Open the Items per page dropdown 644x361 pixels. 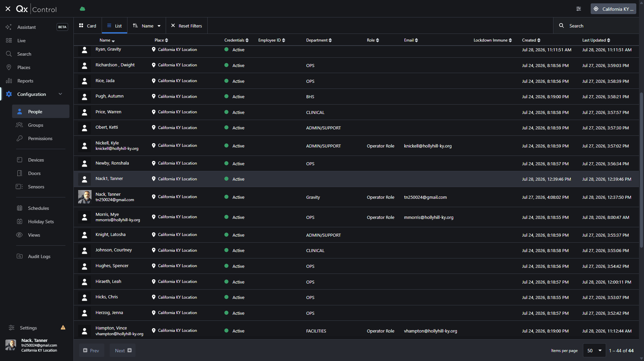[594, 351]
